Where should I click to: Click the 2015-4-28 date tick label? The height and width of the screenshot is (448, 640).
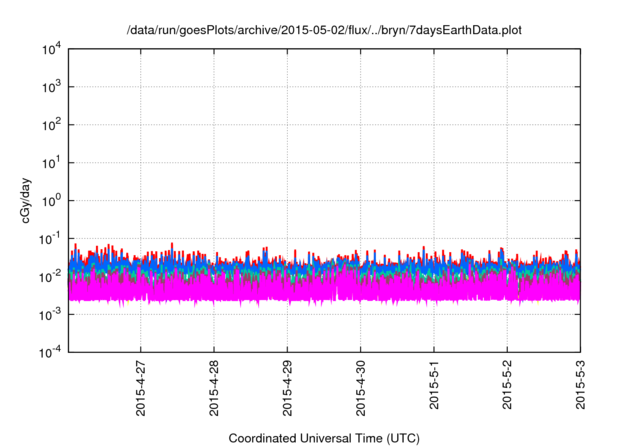[214, 388]
